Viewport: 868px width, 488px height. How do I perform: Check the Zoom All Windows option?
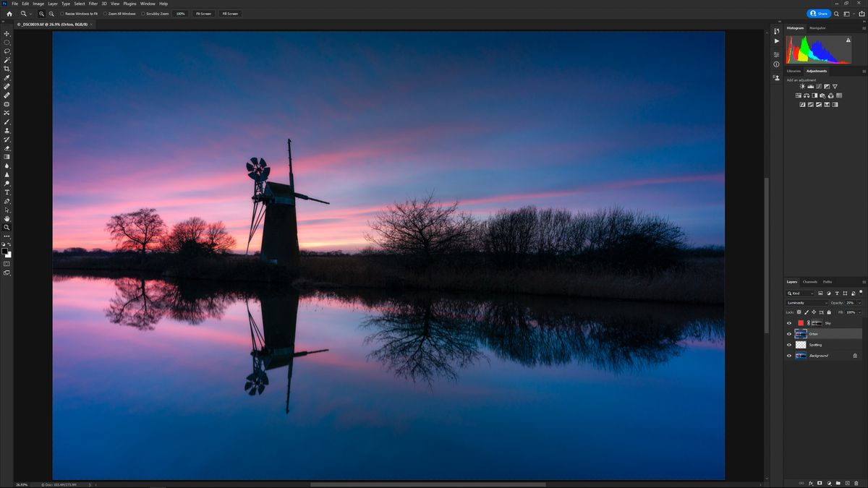pos(106,14)
